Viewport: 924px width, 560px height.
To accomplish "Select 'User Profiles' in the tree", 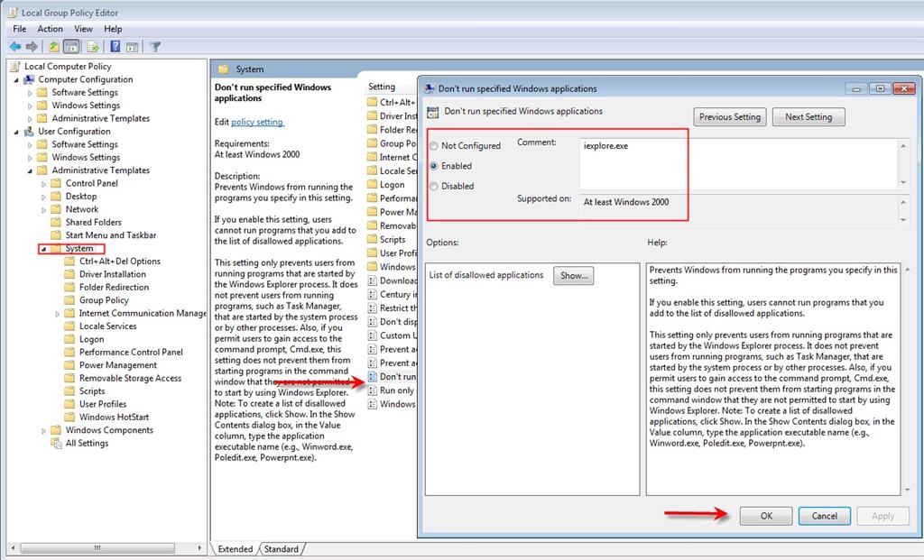I will click(103, 404).
